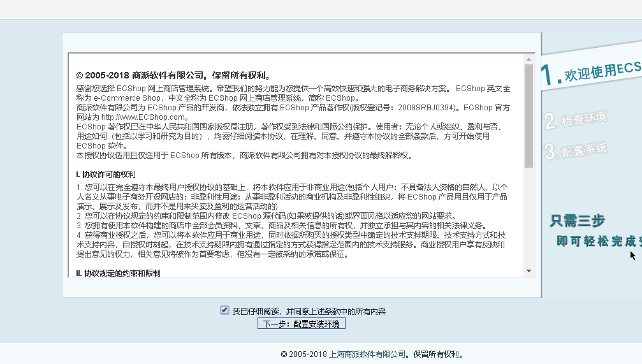Click the heading © 2005-2018 商派软件有限公司
This screenshot has height=364, width=642.
(173, 75)
